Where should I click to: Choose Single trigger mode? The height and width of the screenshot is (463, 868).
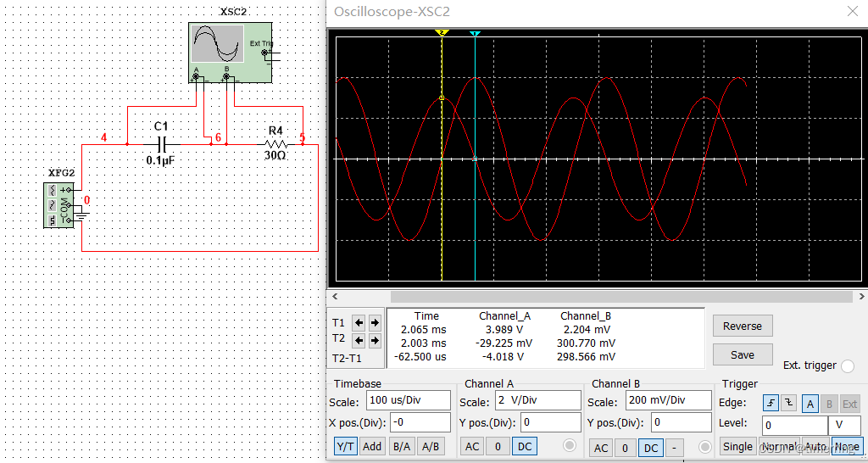[x=738, y=446]
